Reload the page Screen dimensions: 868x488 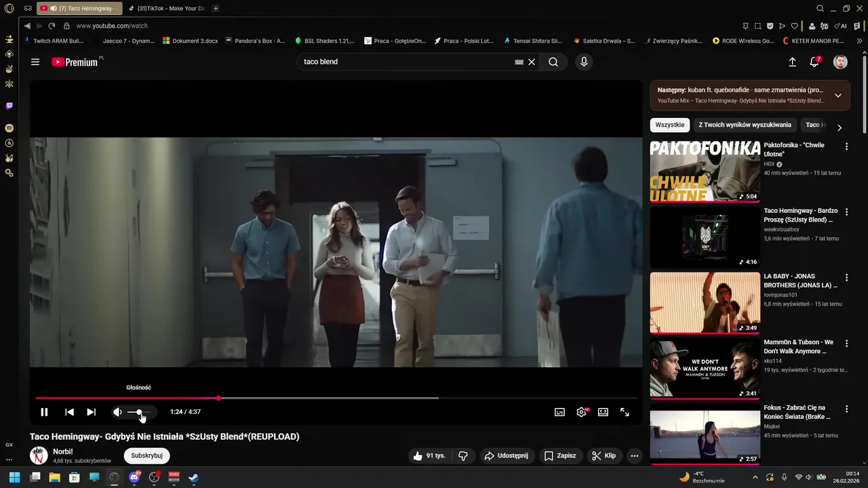52,26
